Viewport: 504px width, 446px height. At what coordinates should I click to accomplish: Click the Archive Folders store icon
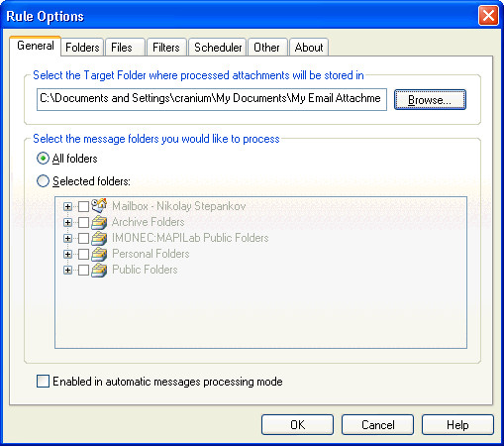coord(99,222)
